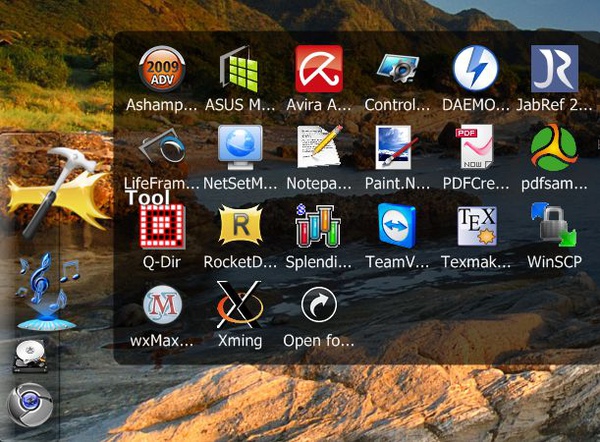Viewport: 600px width, 442px height.
Task: Click the "wxMax..." label text
Action: [161, 341]
